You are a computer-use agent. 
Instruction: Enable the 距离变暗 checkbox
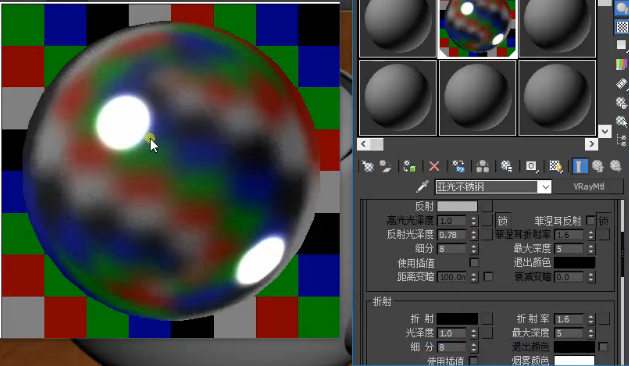(x=488, y=277)
